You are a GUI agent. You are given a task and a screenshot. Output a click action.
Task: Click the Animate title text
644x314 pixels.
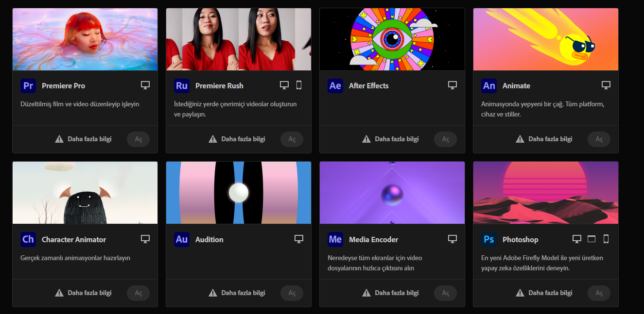point(516,86)
